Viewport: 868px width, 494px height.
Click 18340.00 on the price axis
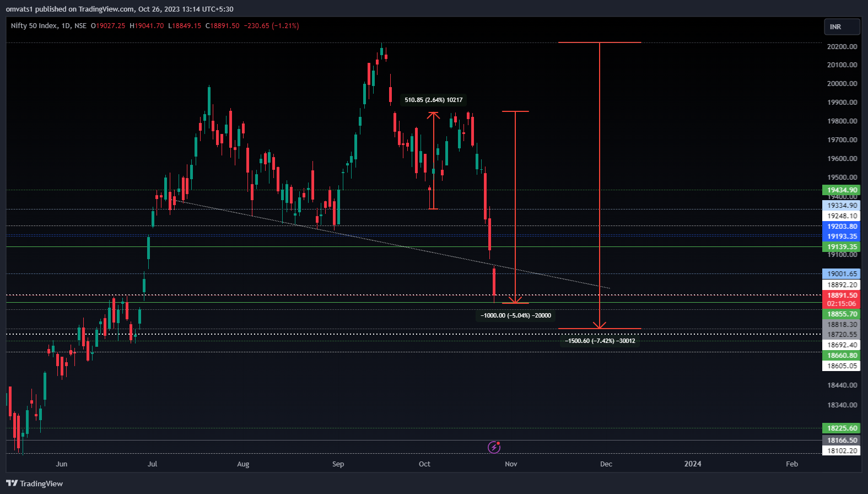click(842, 405)
